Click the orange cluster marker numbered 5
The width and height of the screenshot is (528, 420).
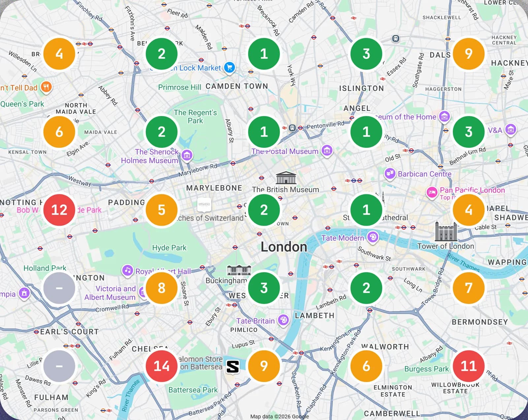[x=161, y=210]
